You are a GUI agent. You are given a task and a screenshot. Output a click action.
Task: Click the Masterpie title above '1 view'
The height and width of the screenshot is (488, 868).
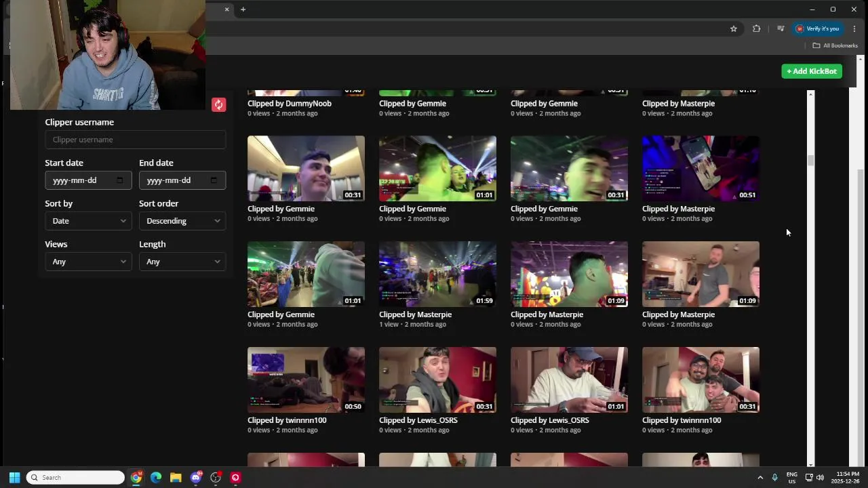coord(415,314)
